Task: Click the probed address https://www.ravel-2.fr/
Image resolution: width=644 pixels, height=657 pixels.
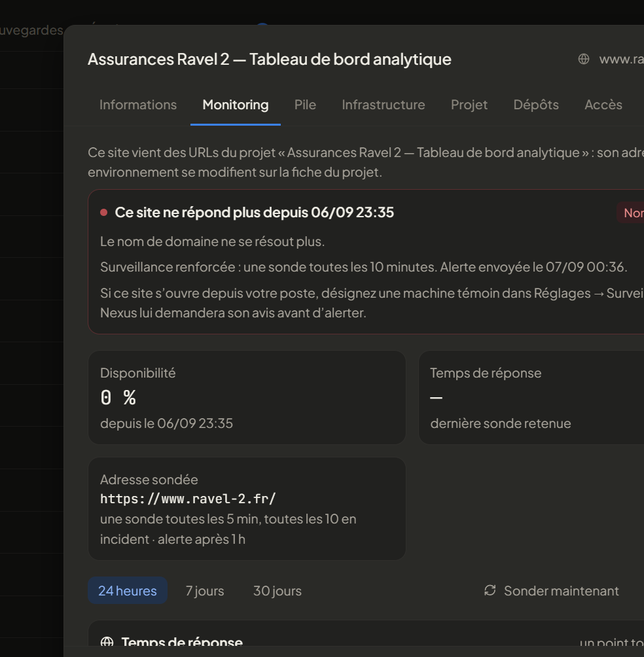Action: 188,499
